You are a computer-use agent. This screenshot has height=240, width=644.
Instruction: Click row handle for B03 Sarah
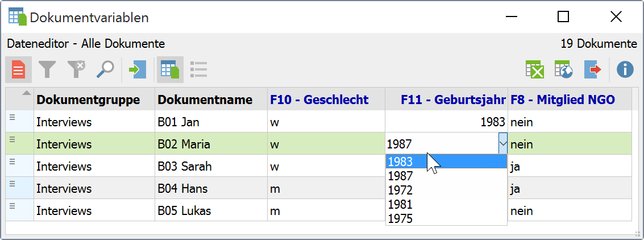click(13, 162)
